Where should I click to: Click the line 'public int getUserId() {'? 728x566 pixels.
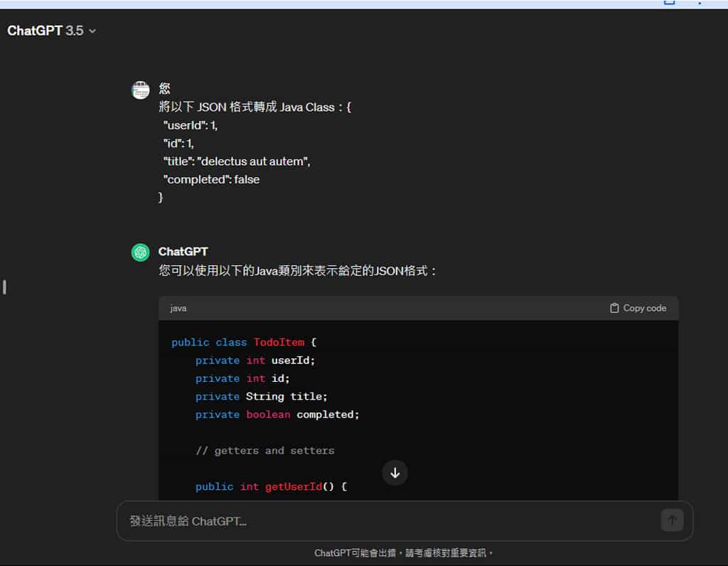coord(271,487)
